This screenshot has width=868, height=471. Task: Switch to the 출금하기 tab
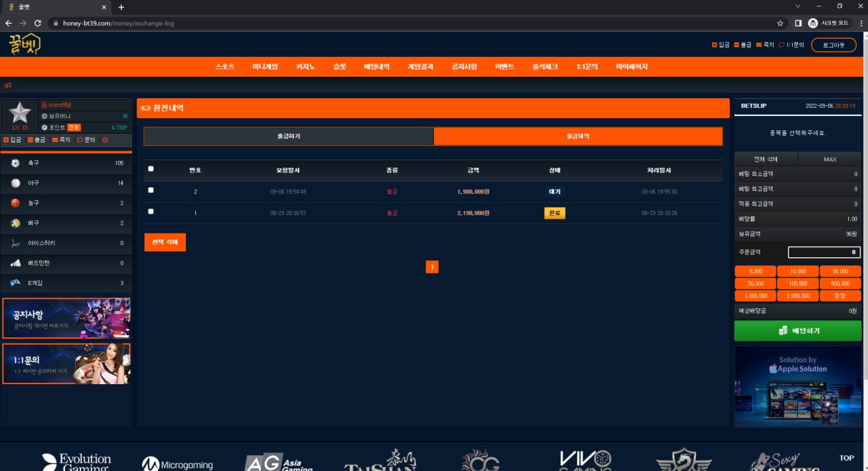(288, 136)
